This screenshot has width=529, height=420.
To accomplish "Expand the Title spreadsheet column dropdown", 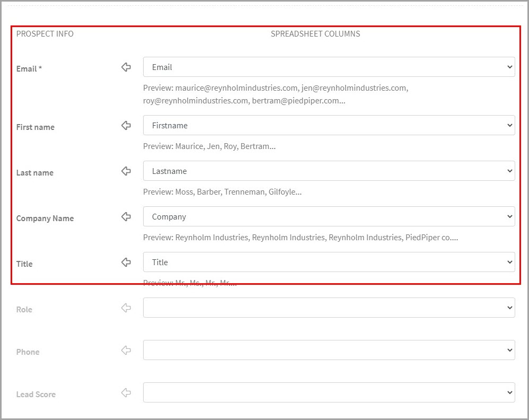I will (x=329, y=262).
